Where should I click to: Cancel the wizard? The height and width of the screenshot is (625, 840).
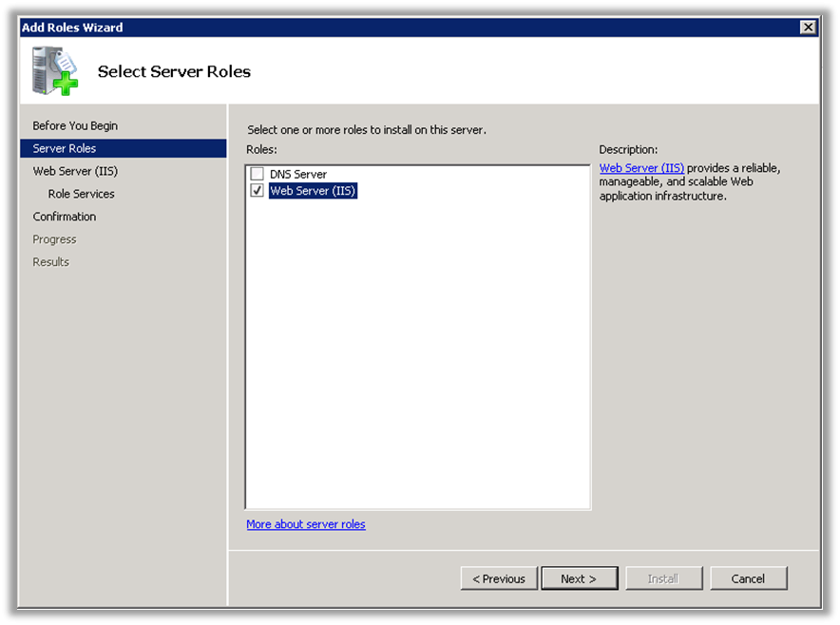749,578
